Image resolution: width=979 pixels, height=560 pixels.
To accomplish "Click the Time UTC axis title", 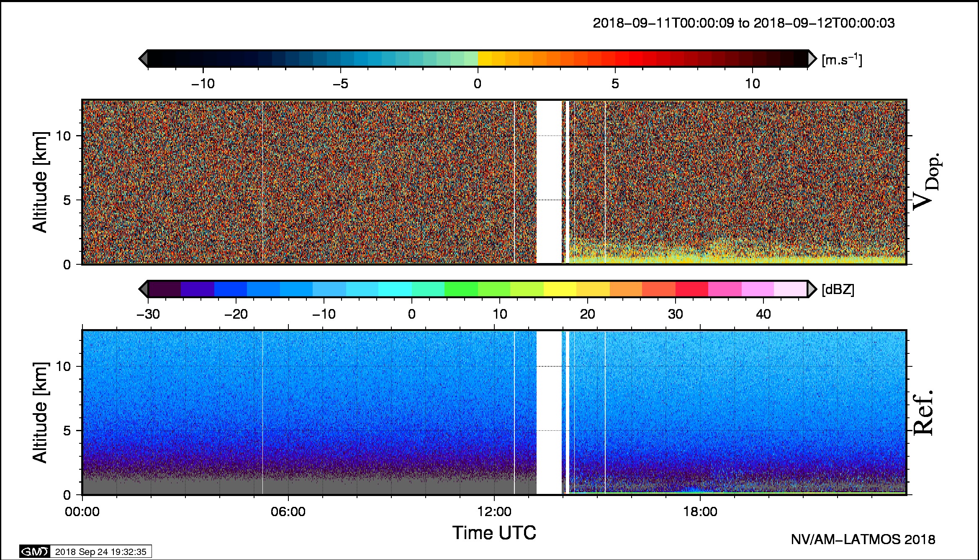I will click(494, 533).
